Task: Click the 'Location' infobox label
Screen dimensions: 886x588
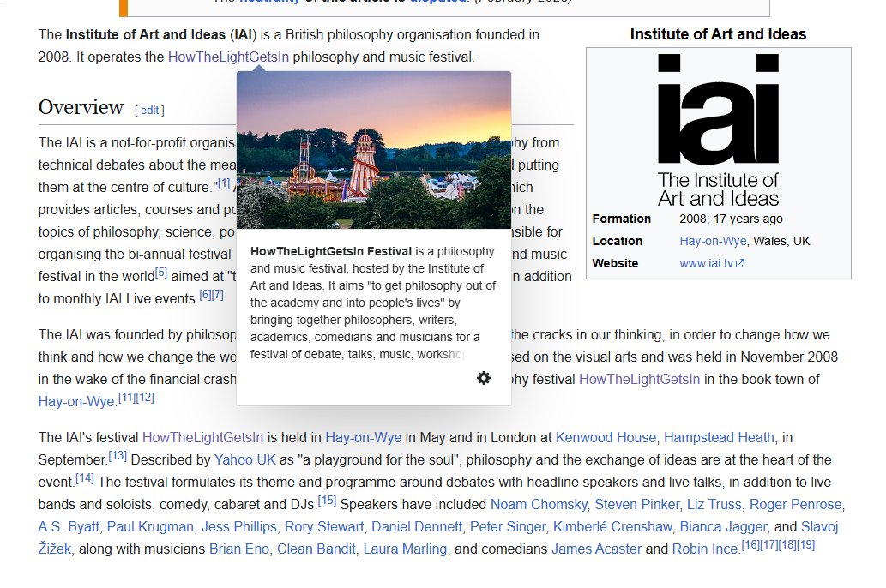Action: pos(617,241)
